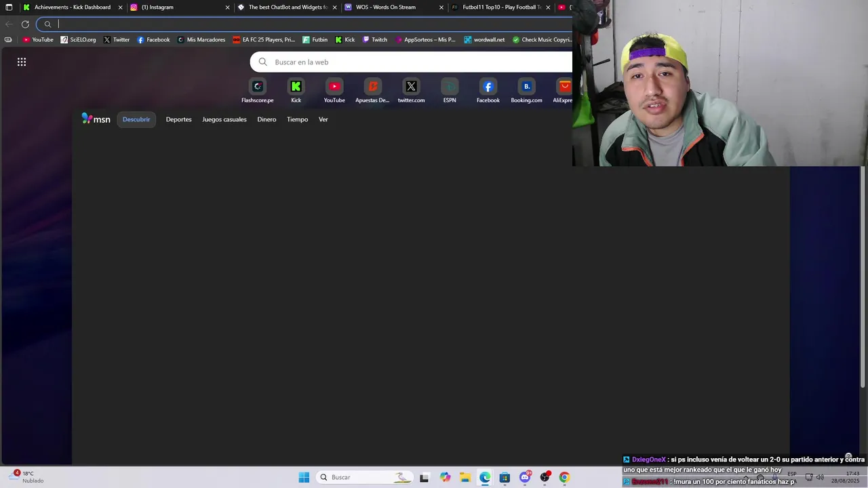The height and width of the screenshot is (488, 868).
Task: Click the browser back arrow
Action: tap(9, 24)
